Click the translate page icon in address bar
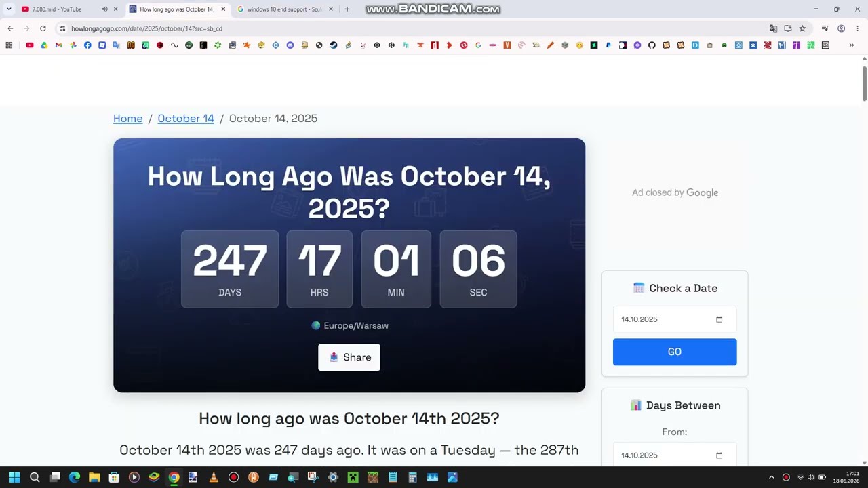 [x=773, y=28]
